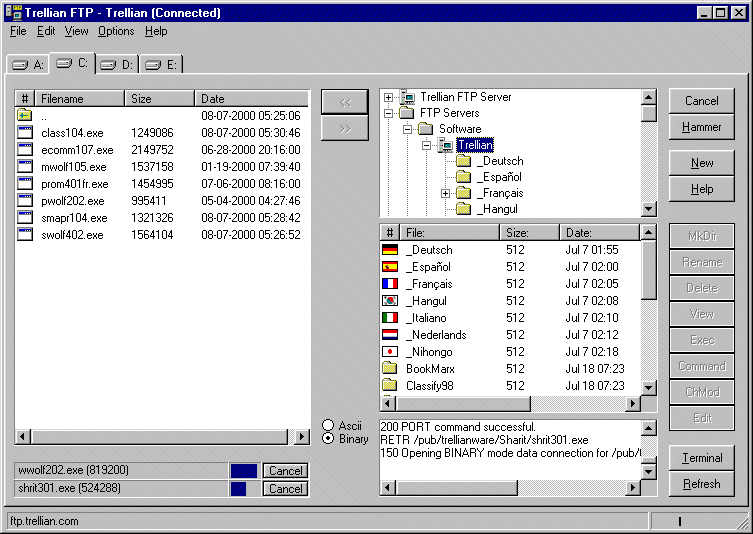Click the Trellian server icon in the tree
753x534 pixels.
pyautogui.click(x=444, y=146)
